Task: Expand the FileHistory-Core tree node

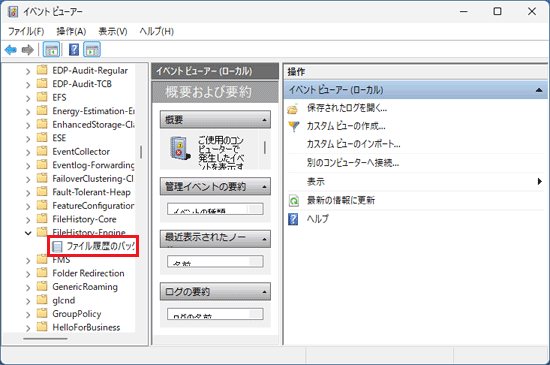Action: click(28, 220)
